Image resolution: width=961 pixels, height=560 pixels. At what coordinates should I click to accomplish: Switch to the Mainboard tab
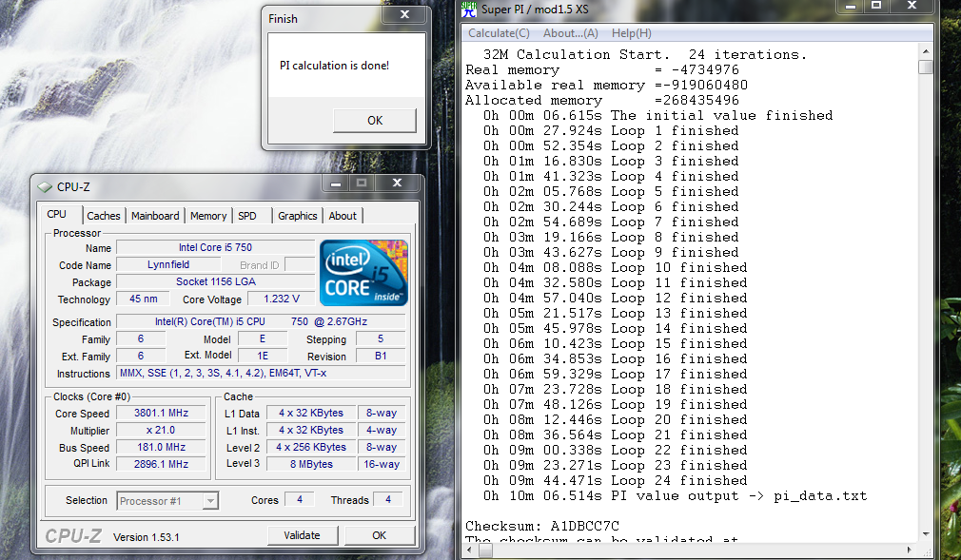point(155,216)
